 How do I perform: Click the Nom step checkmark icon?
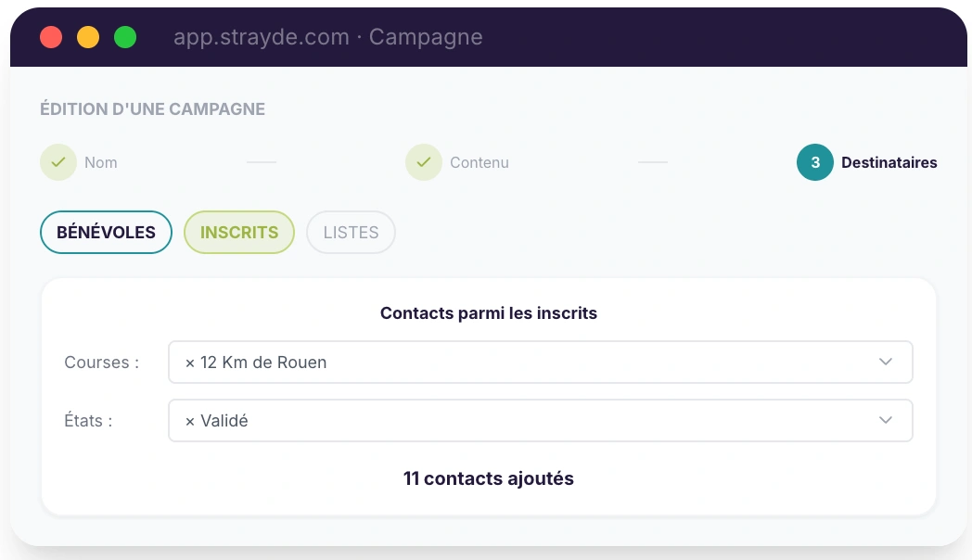click(58, 162)
